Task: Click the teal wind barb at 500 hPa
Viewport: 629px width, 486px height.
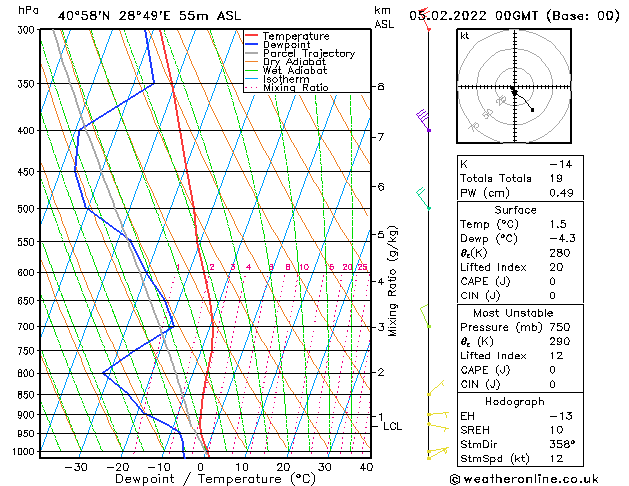Action: click(x=423, y=198)
